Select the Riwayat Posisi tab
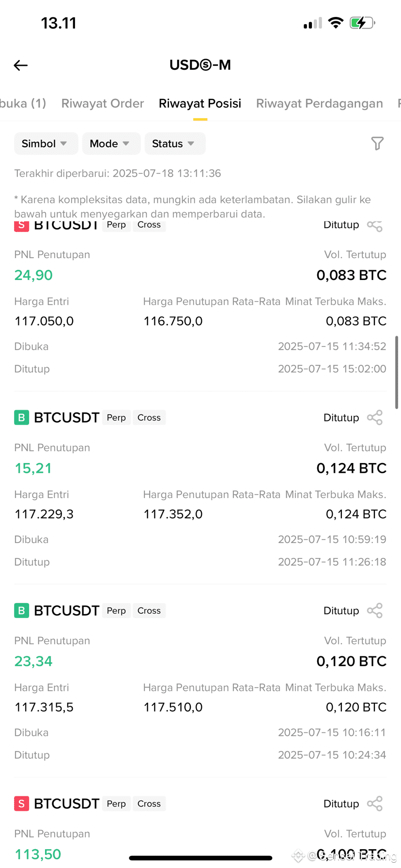Viewport: 401px width, 868px height. 200,104
